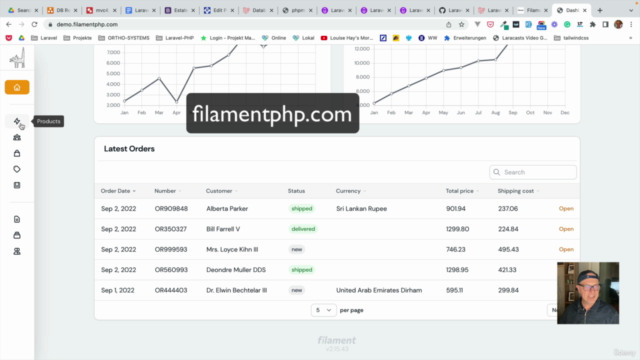Click Sri Lankan Rupee currency cell

point(361,209)
